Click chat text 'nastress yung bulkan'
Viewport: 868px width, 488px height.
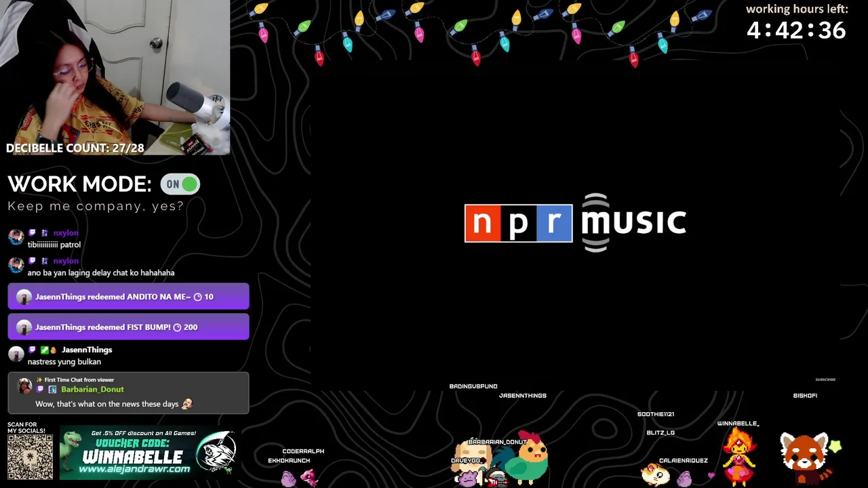point(64,362)
